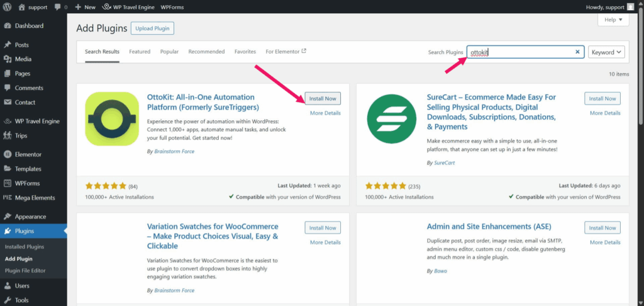Click the Upload Plugin button
The height and width of the screenshot is (306, 644).
pos(153,28)
